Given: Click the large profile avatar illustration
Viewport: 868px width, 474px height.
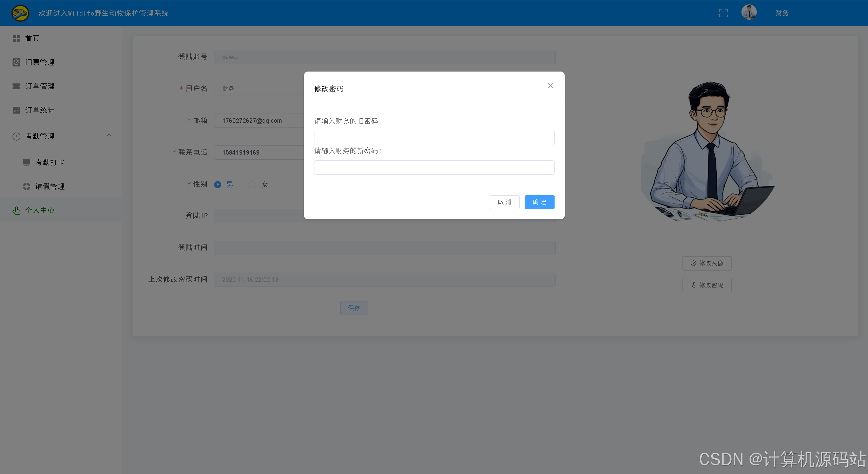Looking at the screenshot, I should [x=707, y=151].
